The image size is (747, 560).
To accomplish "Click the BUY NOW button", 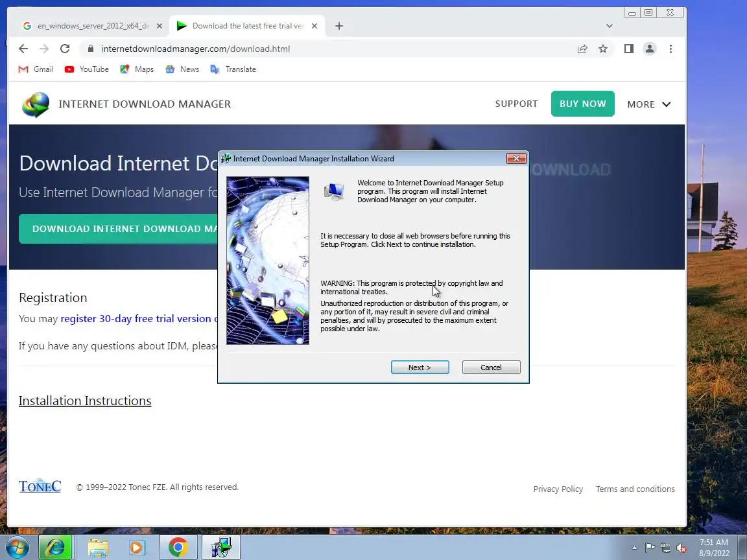I will [583, 103].
